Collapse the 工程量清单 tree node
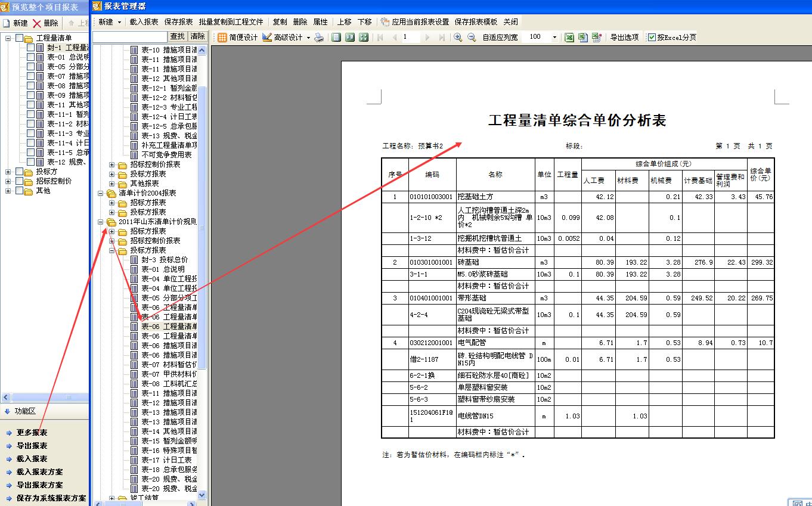Viewport: 812px width, 506px height. tap(8, 38)
